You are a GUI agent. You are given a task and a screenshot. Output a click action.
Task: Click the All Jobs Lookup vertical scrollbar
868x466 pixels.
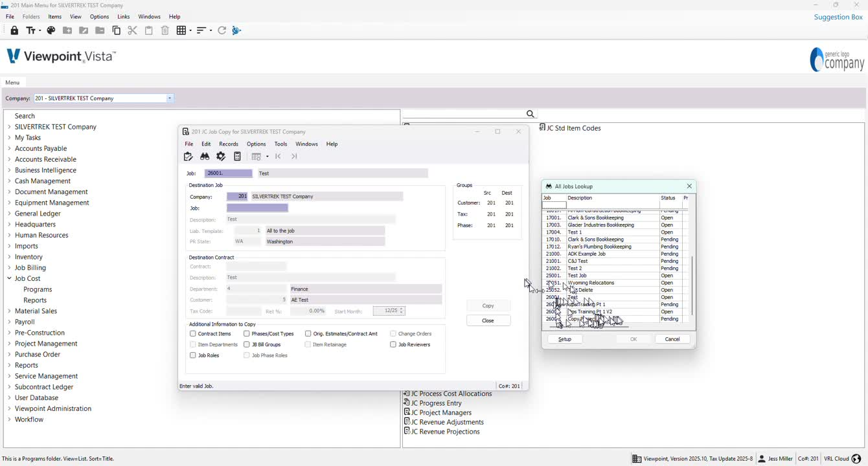click(692, 285)
